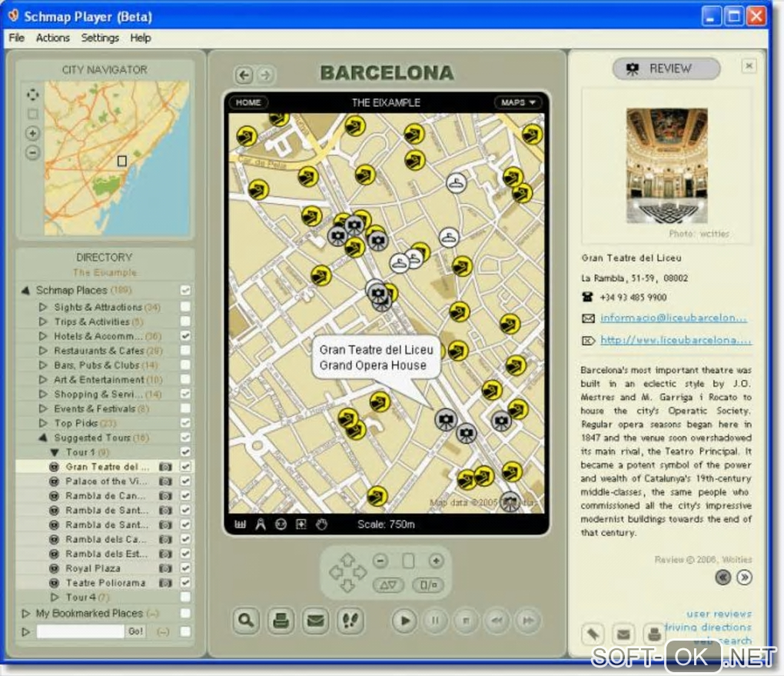Viewport: 784px width, 676px height.
Task: Toggle the Restaurants & Cafes checkbox
Action: point(185,350)
